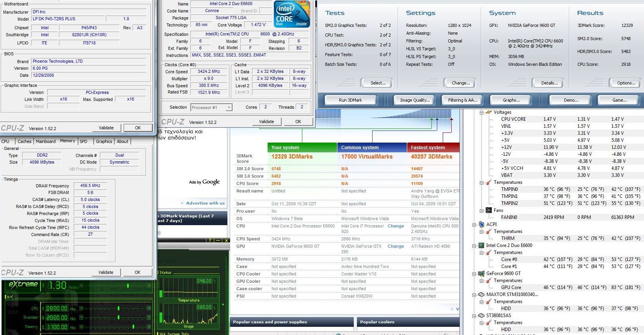Click thermometer icon under ACPI node

[x=489, y=231]
